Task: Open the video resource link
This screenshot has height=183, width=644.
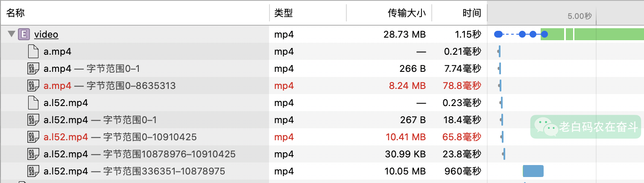Action: coord(46,35)
